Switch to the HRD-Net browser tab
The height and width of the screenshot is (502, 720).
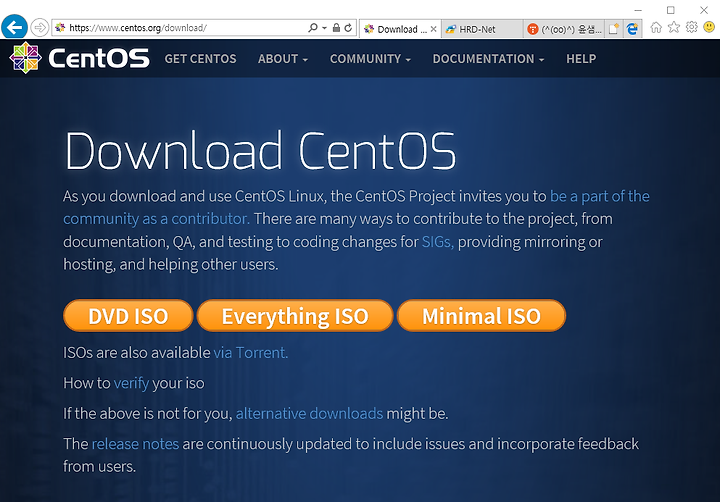point(482,29)
